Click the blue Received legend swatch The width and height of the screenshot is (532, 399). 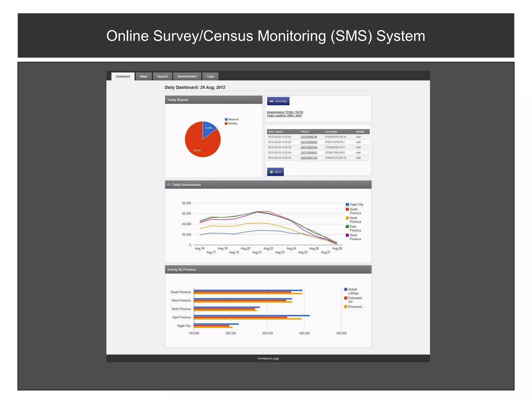tap(226, 119)
